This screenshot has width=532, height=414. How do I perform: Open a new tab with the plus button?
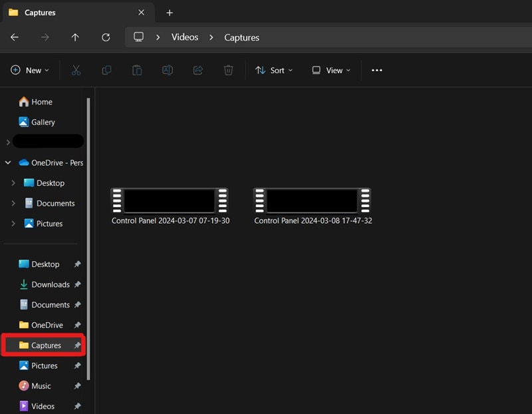click(x=169, y=13)
